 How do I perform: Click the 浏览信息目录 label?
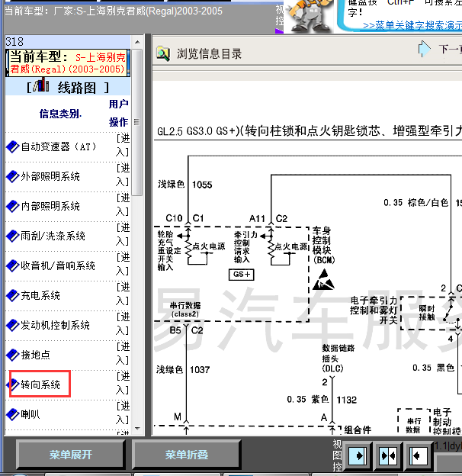[210, 54]
